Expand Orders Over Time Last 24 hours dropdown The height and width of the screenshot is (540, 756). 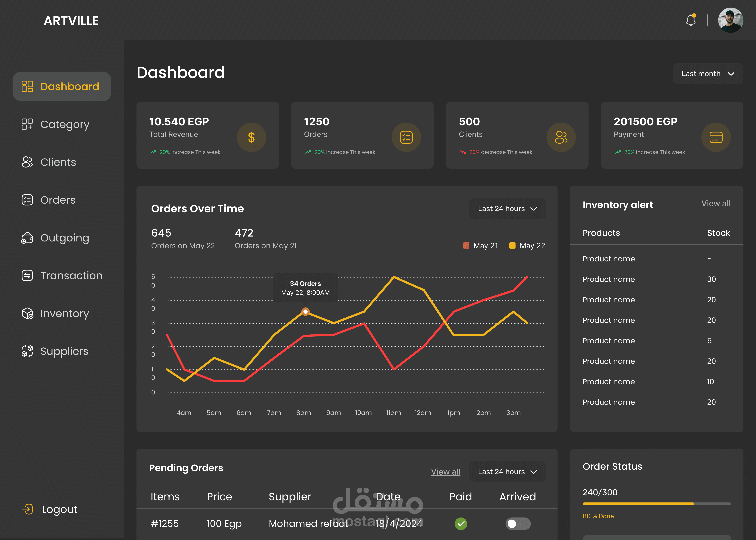[x=507, y=209]
